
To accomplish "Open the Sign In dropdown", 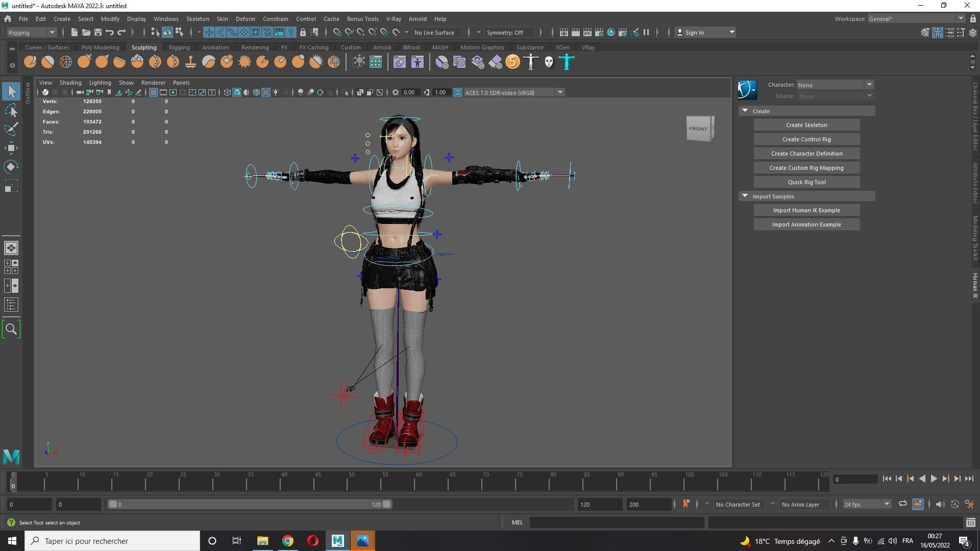I will (705, 32).
